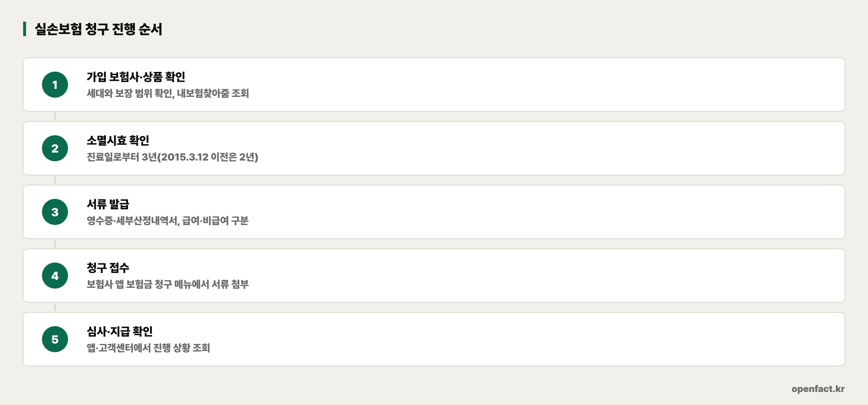Click the green step 1 circle
868x405 pixels.
55,85
